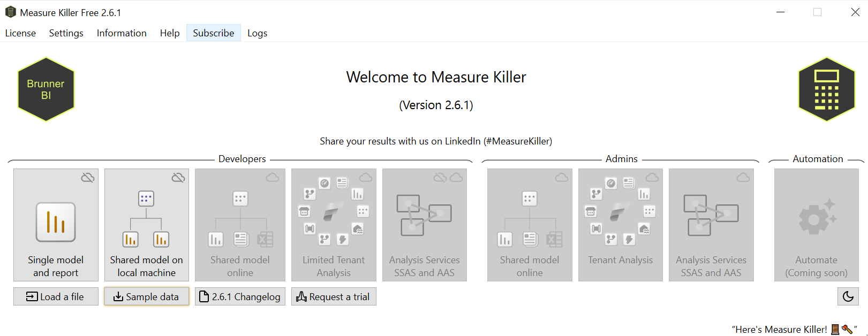Click the Measure Killer calculator logo
This screenshot has width=868, height=336.
[826, 89]
